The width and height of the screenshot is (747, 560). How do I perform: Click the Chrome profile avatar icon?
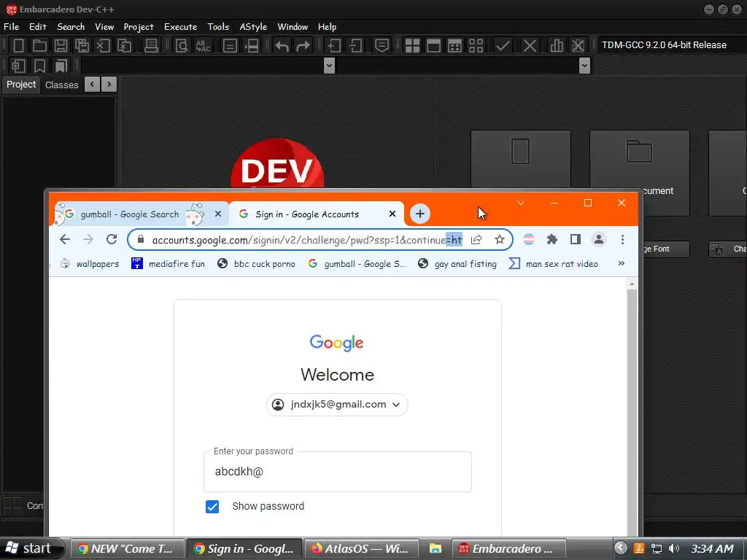(599, 239)
